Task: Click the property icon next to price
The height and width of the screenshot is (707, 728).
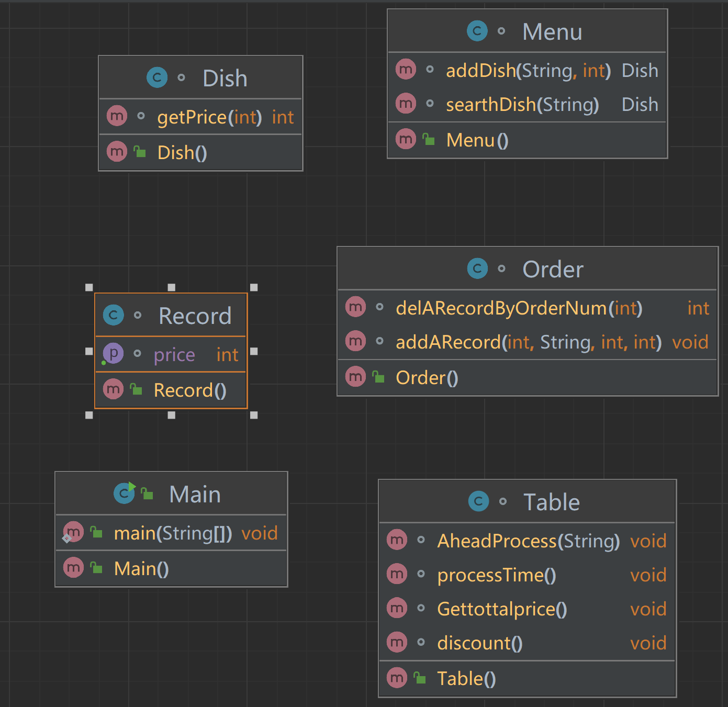Action: (x=113, y=354)
